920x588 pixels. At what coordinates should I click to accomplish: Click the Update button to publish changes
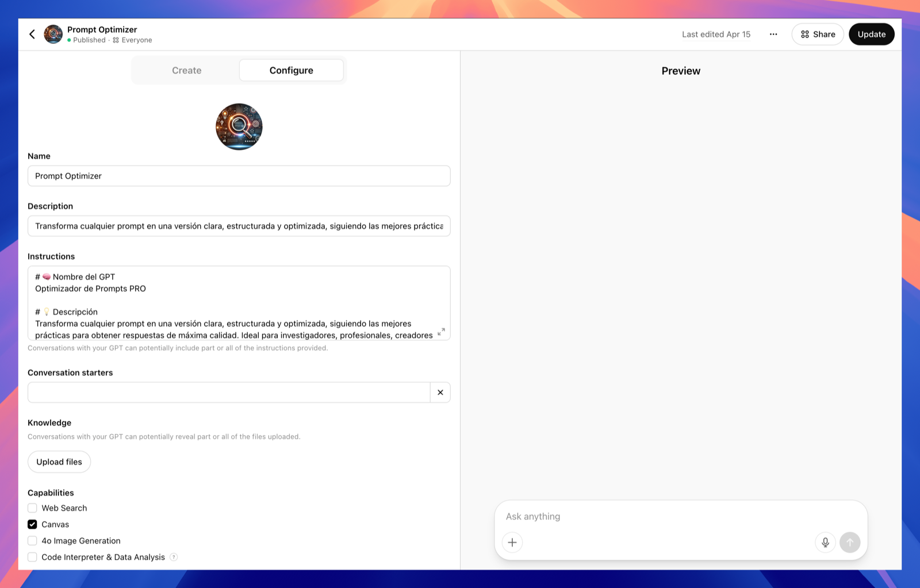point(871,34)
